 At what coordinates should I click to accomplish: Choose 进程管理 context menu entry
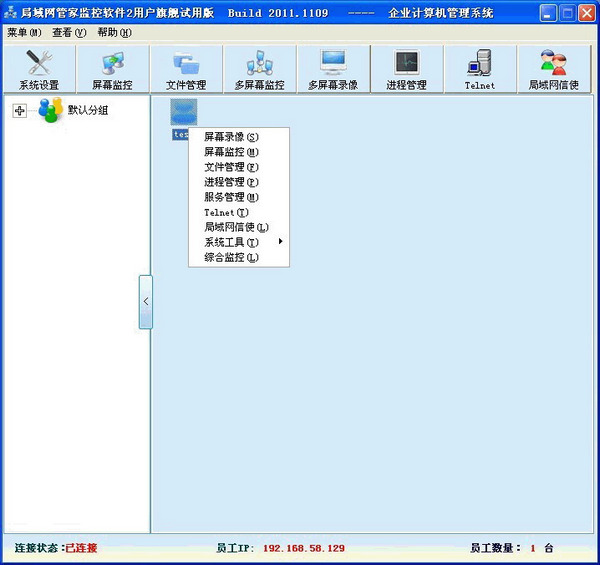230,182
